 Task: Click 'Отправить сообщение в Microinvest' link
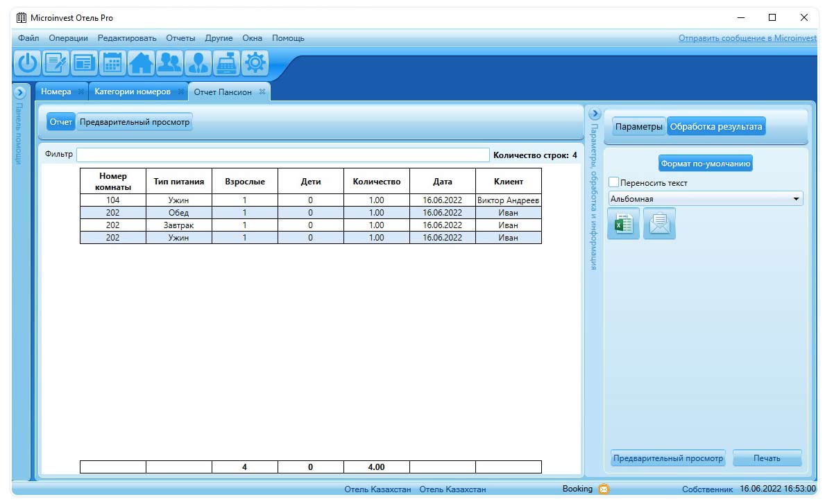coord(747,38)
